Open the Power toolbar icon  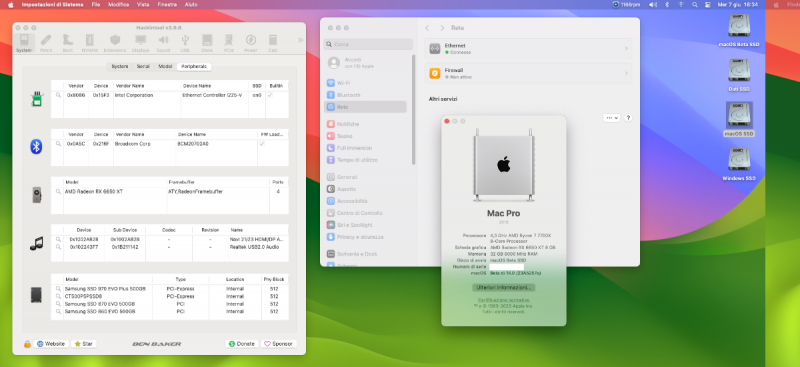point(251,43)
